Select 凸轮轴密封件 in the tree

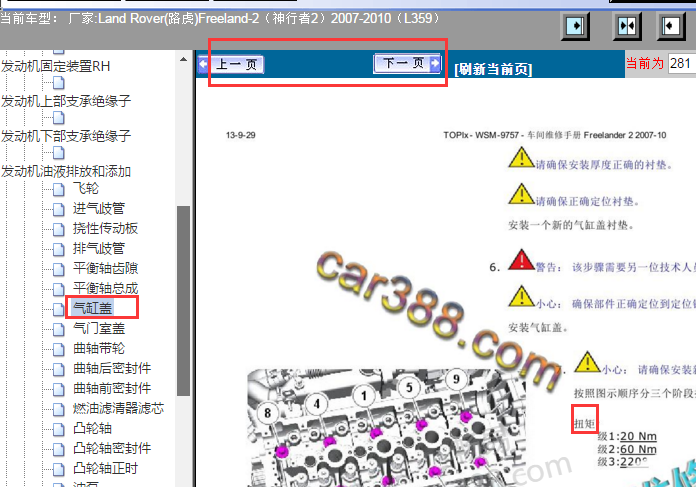coord(112,448)
